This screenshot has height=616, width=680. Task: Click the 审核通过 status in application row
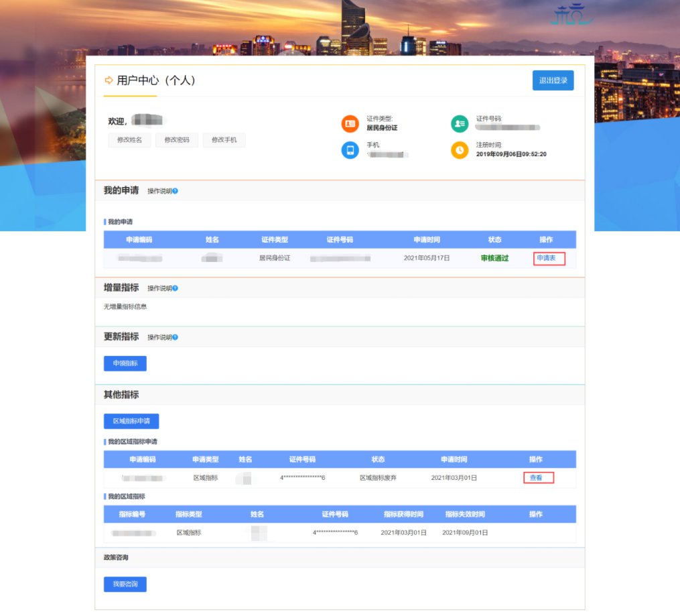coord(494,258)
